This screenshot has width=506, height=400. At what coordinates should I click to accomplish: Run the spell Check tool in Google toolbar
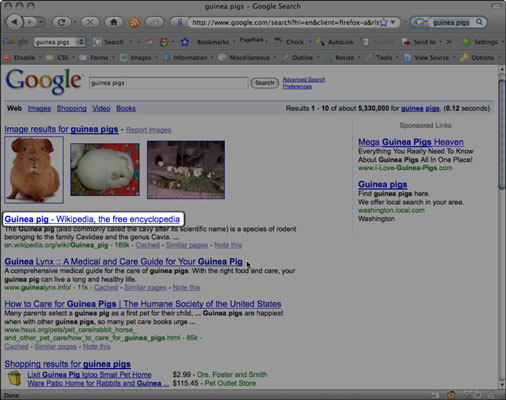[x=289, y=42]
